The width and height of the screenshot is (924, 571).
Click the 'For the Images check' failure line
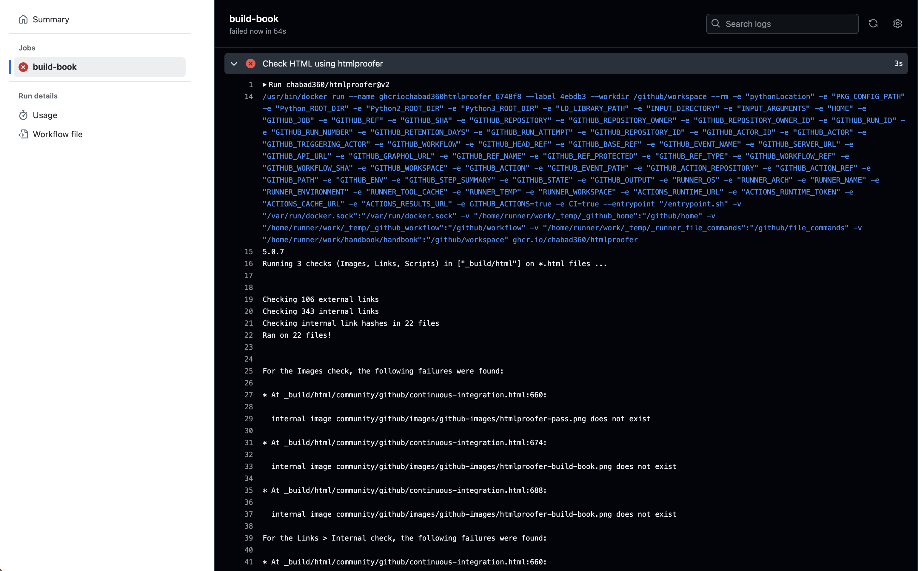[383, 371]
